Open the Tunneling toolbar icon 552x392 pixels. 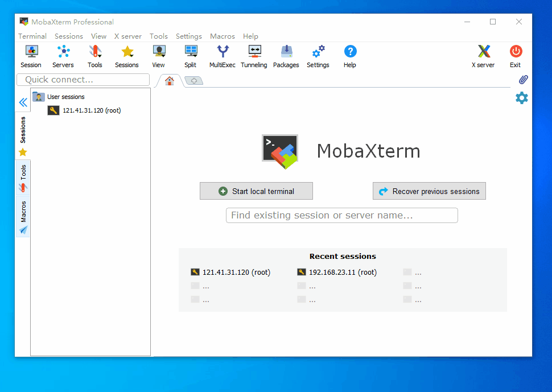click(x=254, y=56)
